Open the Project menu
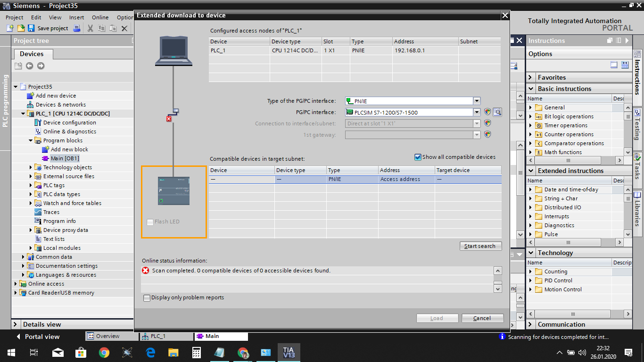 point(15,17)
